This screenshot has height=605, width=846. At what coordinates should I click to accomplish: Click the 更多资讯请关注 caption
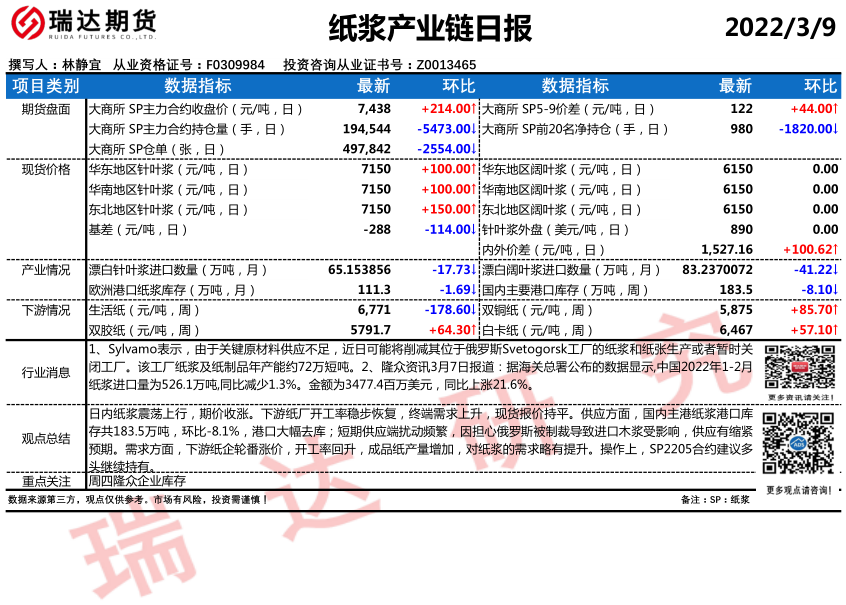tap(800, 398)
